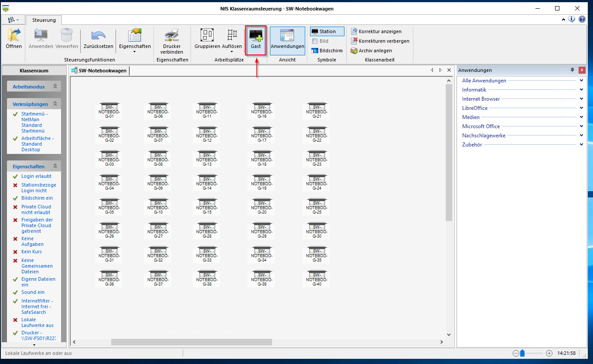Collapse the Arbeitsmodus section
This screenshot has width=593, height=364.
tap(55, 87)
